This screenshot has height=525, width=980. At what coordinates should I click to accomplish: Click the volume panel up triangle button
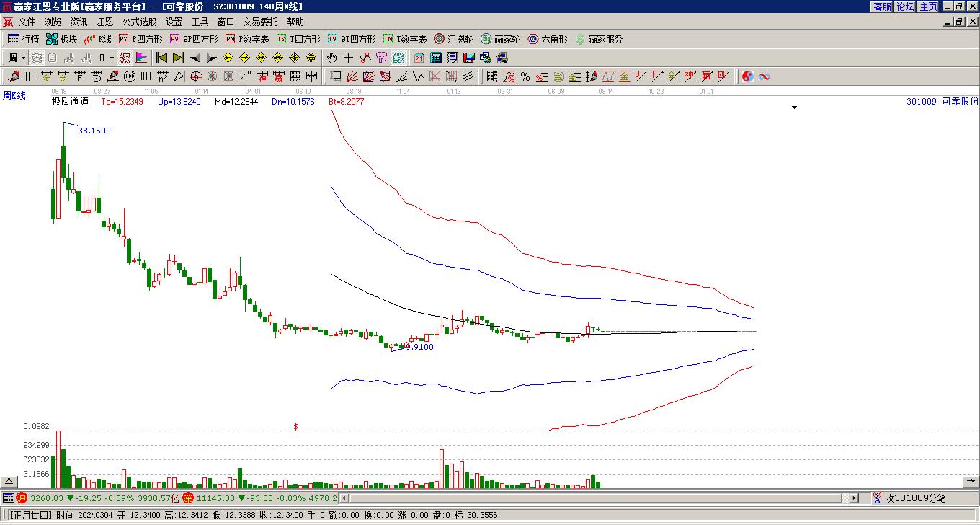pos(9,482)
